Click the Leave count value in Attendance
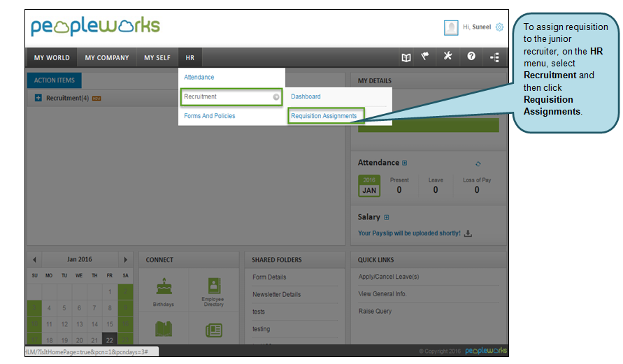623x364 pixels. pyautogui.click(x=436, y=190)
